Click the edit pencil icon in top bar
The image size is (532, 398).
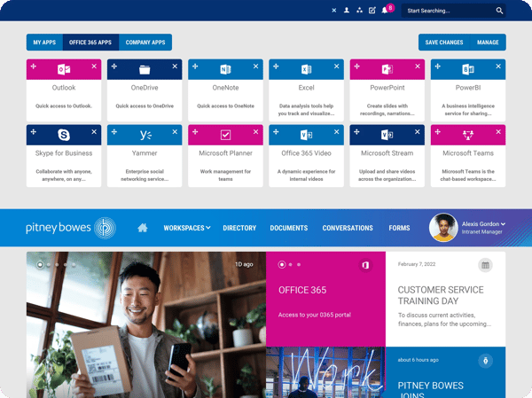click(372, 11)
